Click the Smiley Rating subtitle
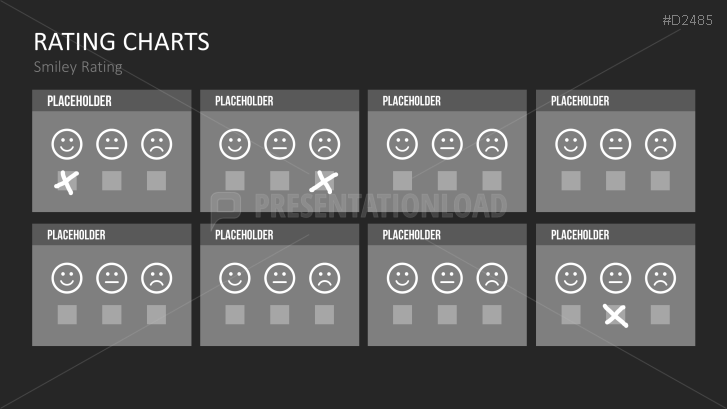Viewport: 727px width, 409px height. tap(78, 67)
